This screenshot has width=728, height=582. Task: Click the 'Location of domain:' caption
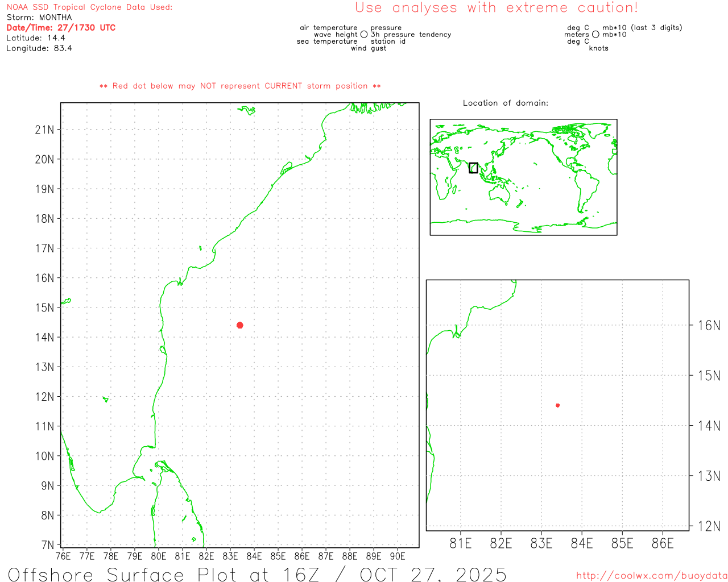(506, 103)
